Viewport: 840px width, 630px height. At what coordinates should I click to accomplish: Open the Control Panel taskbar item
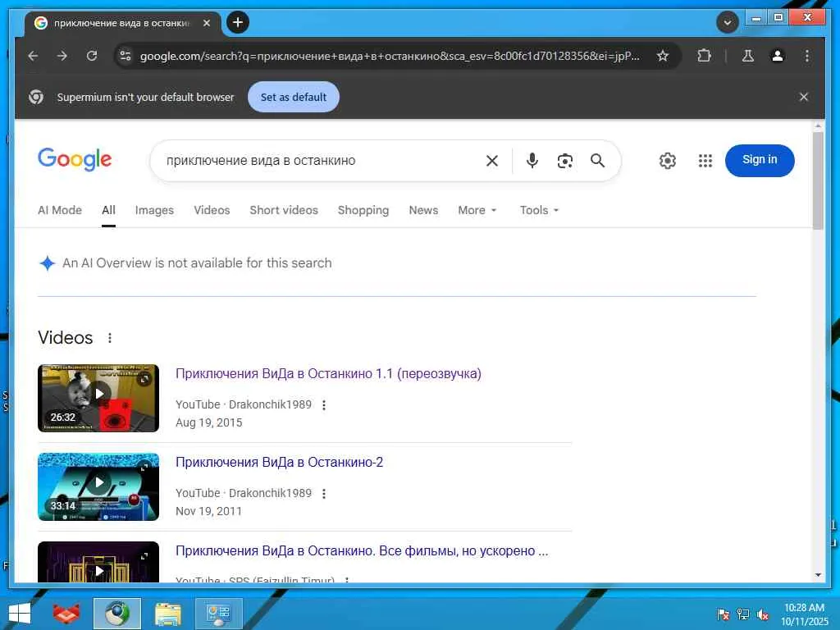point(218,614)
